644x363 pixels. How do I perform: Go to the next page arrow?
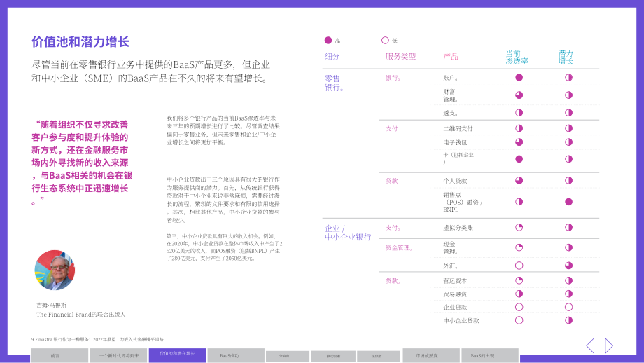[609, 345]
